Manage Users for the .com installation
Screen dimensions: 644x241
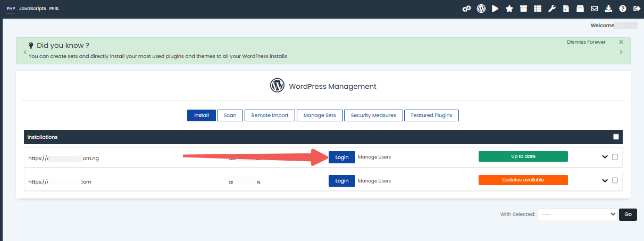[x=374, y=181]
